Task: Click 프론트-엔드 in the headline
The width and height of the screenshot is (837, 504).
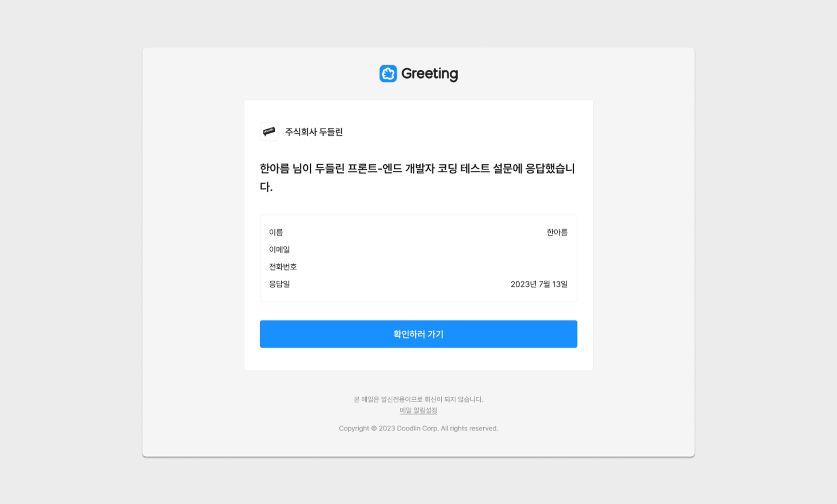Action: click(374, 169)
